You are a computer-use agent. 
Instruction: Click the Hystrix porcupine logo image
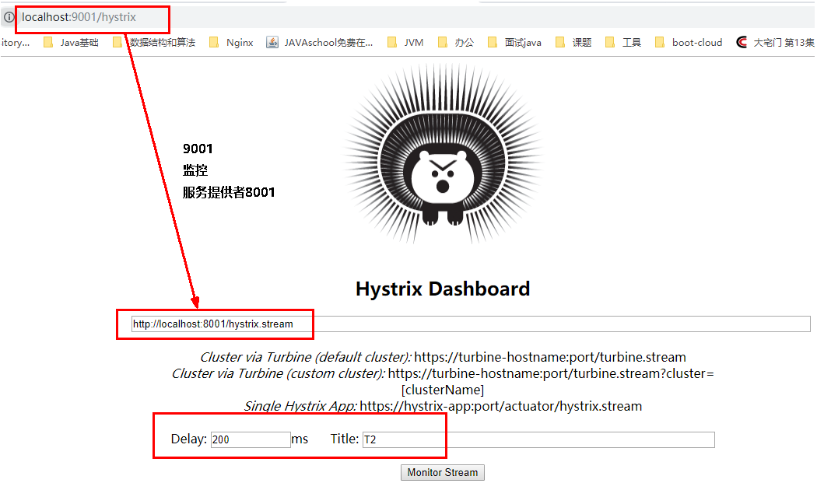443,153
